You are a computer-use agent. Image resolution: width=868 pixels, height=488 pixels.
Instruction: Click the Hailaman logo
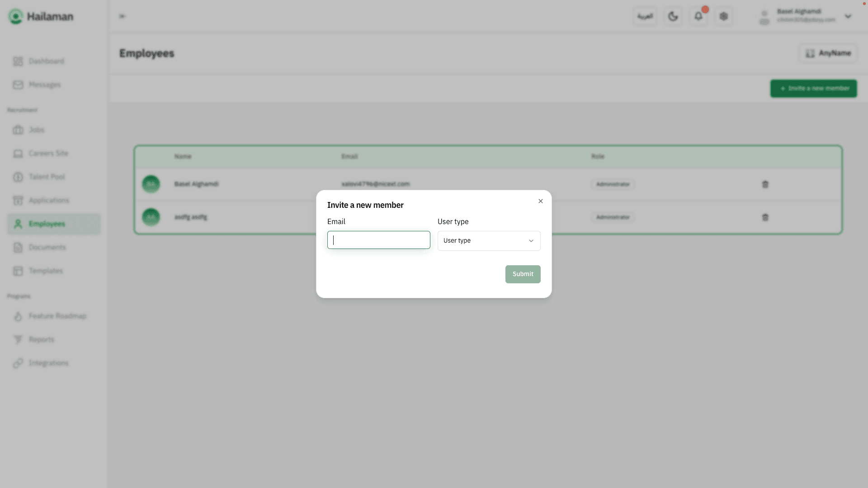(41, 17)
